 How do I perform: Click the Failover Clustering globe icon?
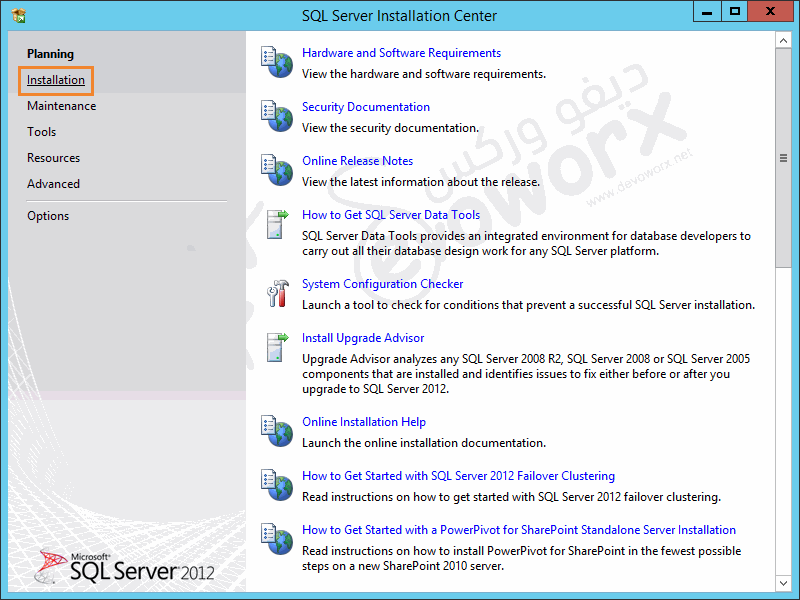277,485
